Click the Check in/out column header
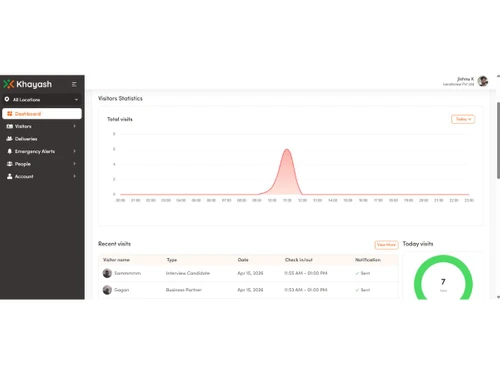500x375 pixels. click(x=299, y=260)
